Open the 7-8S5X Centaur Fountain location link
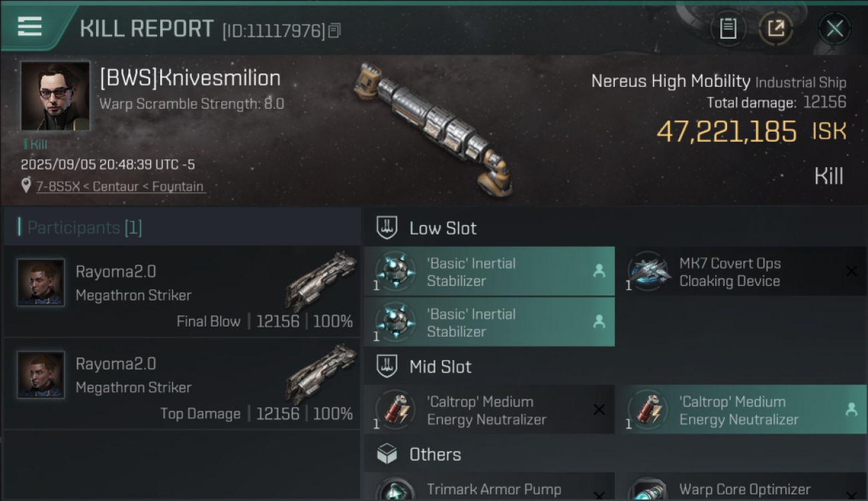 (120, 186)
